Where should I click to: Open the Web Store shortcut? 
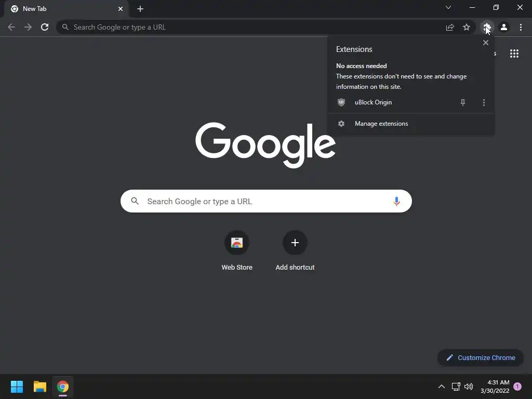(x=237, y=250)
